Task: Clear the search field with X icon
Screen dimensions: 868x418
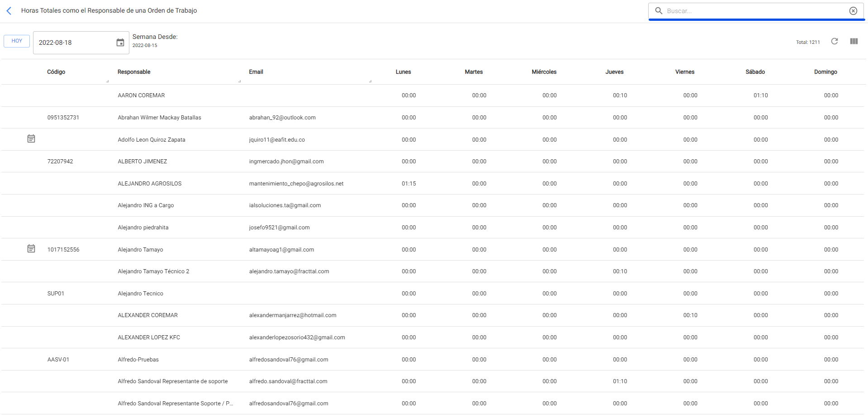Action: tap(853, 11)
